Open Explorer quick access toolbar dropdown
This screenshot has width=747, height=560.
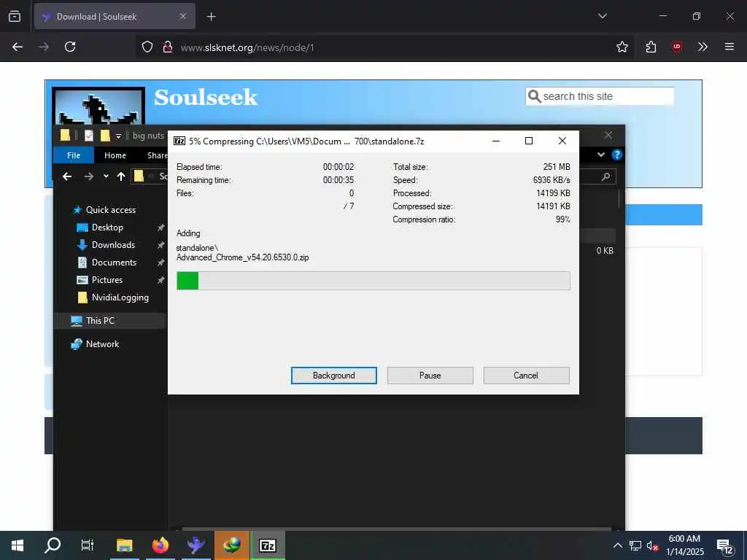pos(118,136)
